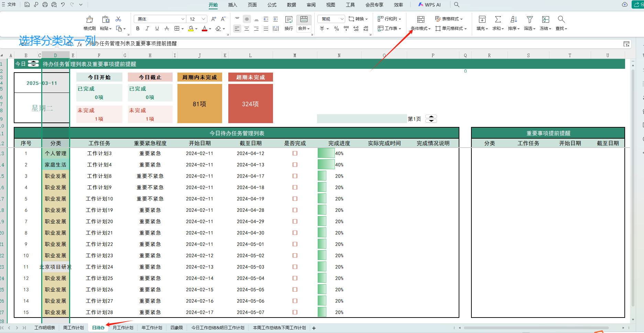
Task: Click the Convert (转换) button
Action: 358,19
